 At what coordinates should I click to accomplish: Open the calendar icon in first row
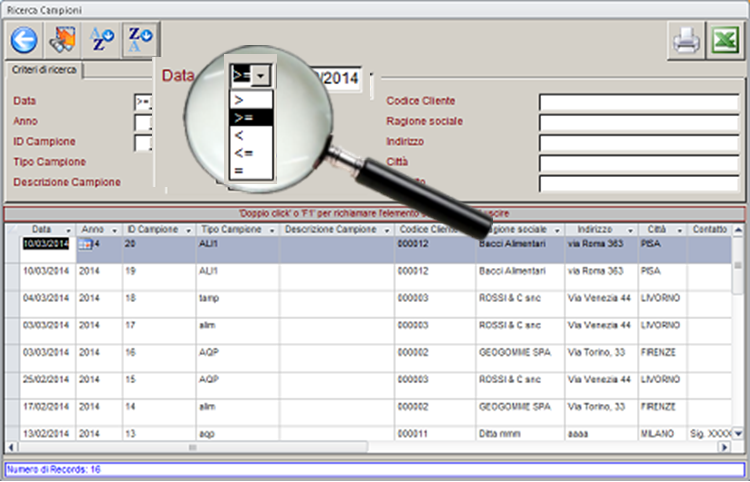(86, 244)
